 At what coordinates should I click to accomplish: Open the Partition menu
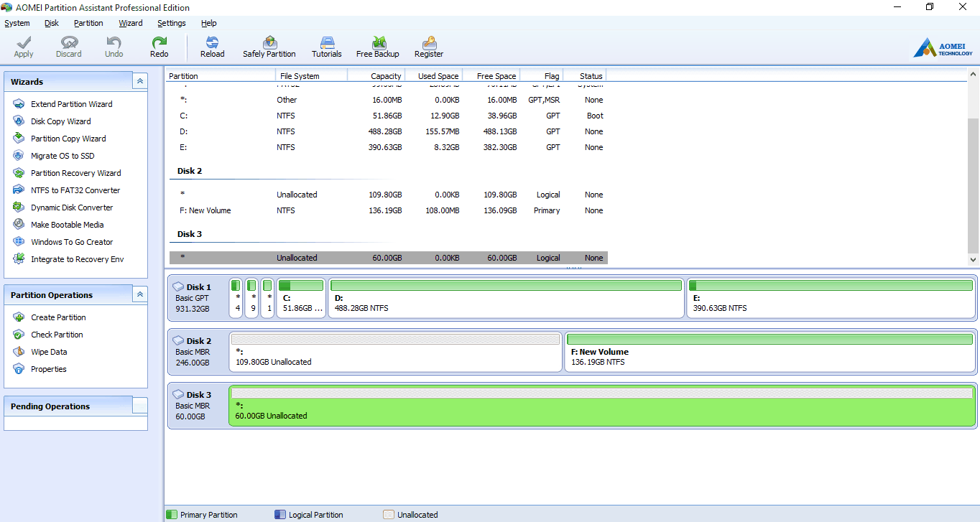point(88,23)
